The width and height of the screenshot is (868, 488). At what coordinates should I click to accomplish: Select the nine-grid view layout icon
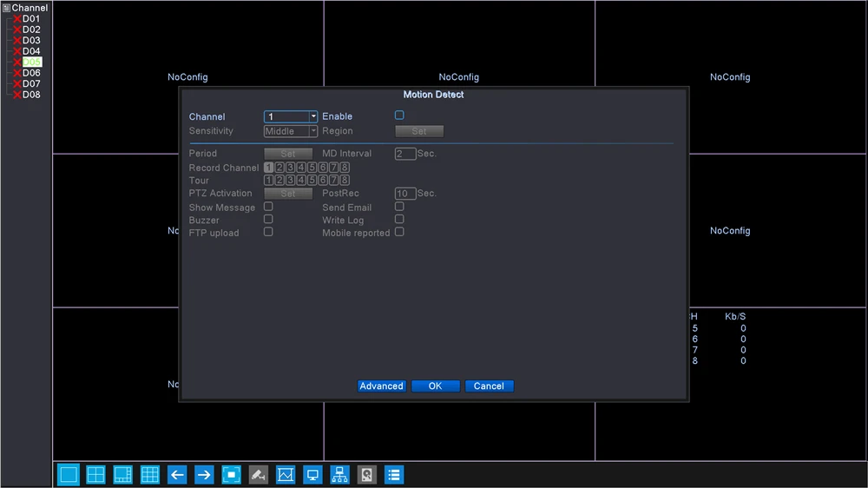pyautogui.click(x=150, y=475)
